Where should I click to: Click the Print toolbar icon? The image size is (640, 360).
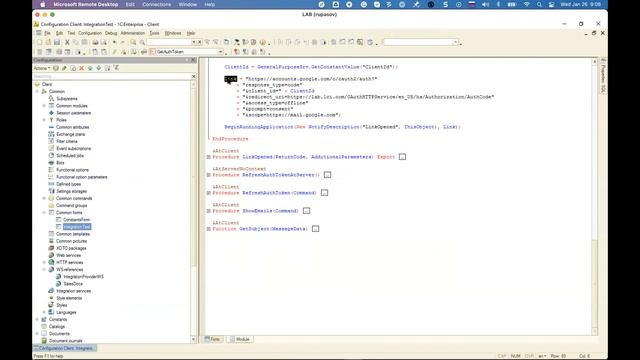coord(95,42)
